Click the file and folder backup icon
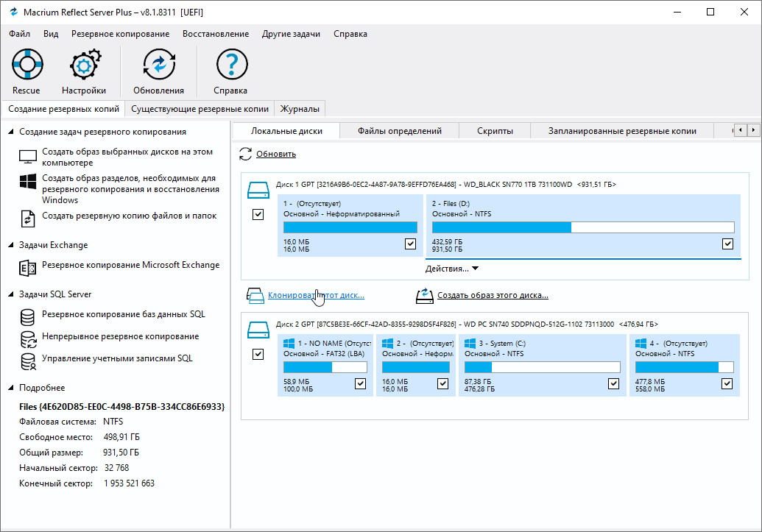The image size is (762, 532). (x=28, y=219)
